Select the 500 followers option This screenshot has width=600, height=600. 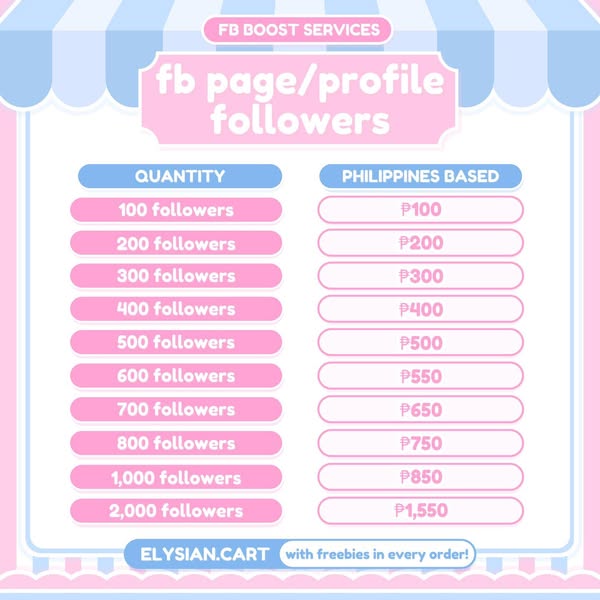pyautogui.click(x=176, y=343)
